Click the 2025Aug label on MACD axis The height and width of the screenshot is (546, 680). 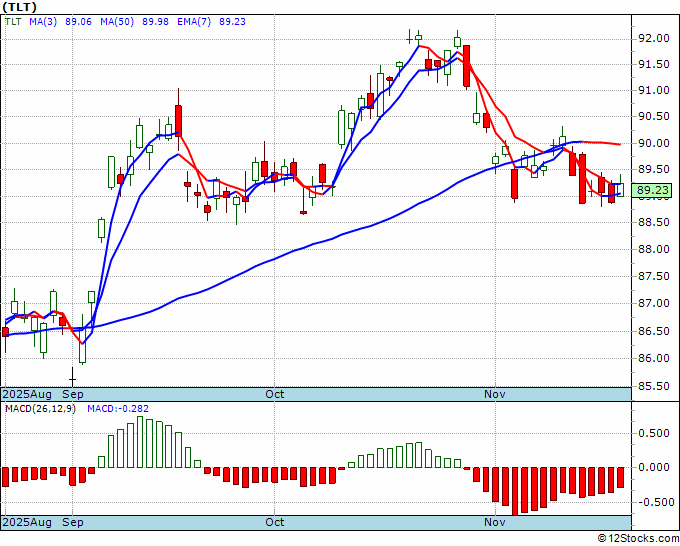click(x=27, y=522)
